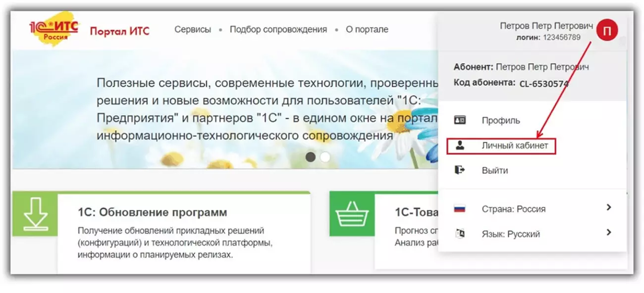644x293 pixels.
Task: Open the Профиль menu entry
Action: 501,120
